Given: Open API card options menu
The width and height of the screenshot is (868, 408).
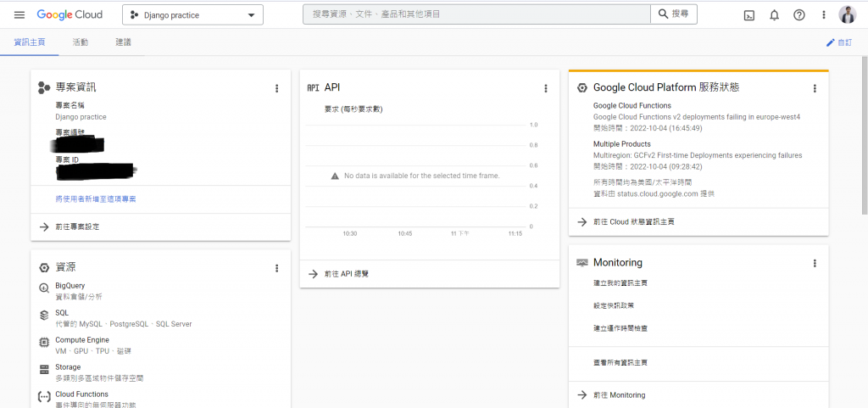Looking at the screenshot, I should tap(545, 88).
